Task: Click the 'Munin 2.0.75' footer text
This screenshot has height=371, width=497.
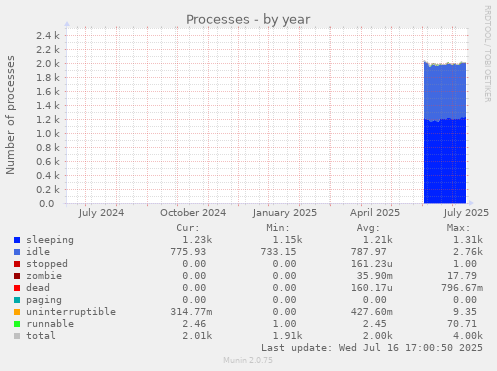Action: (248, 360)
